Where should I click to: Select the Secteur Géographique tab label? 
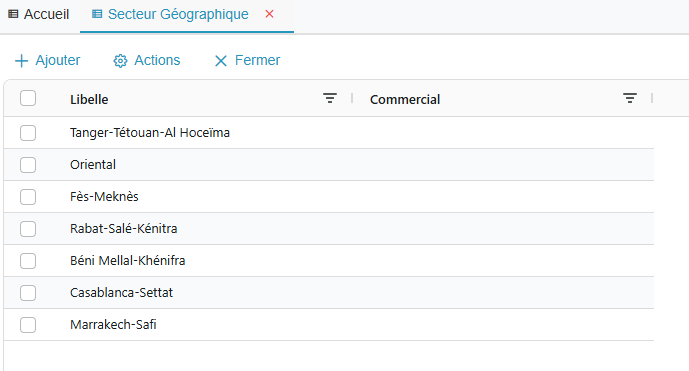[x=178, y=14]
